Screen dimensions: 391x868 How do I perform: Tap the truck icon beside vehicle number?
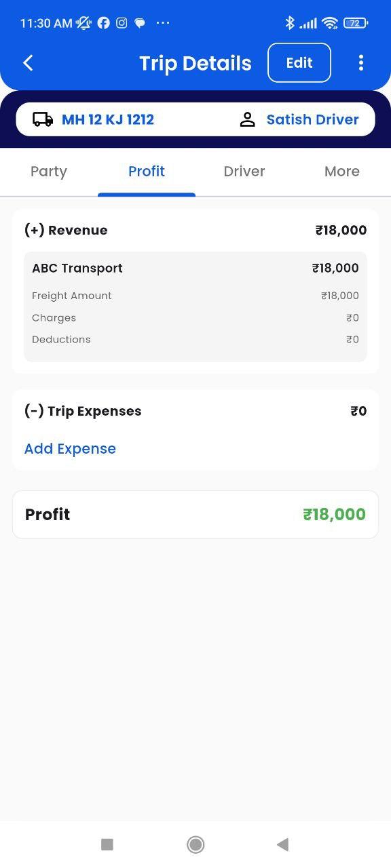click(x=42, y=119)
